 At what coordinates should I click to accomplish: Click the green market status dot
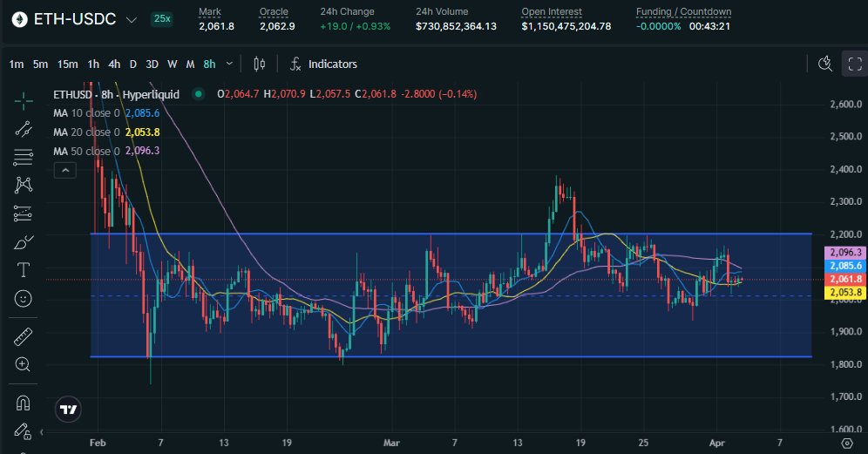[x=198, y=94]
